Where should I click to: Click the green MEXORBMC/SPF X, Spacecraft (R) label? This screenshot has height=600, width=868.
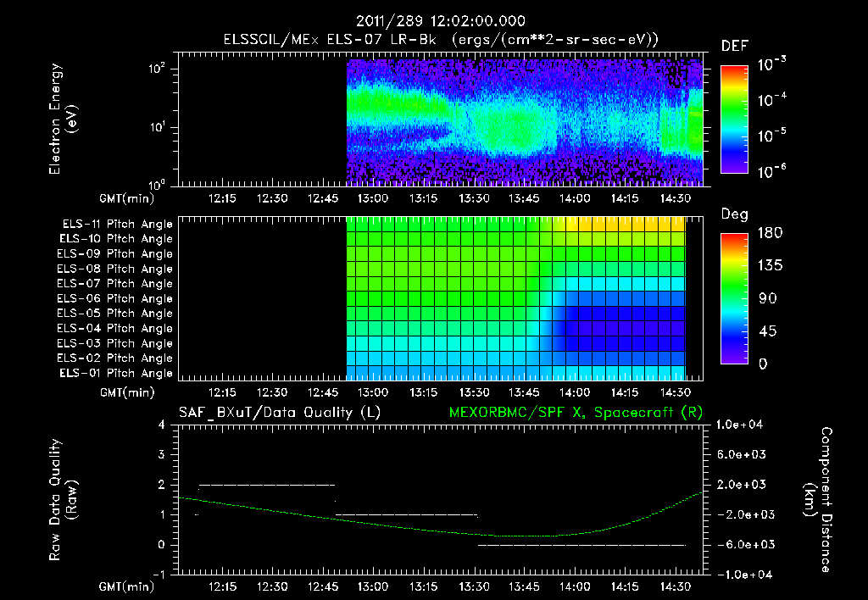tap(576, 413)
